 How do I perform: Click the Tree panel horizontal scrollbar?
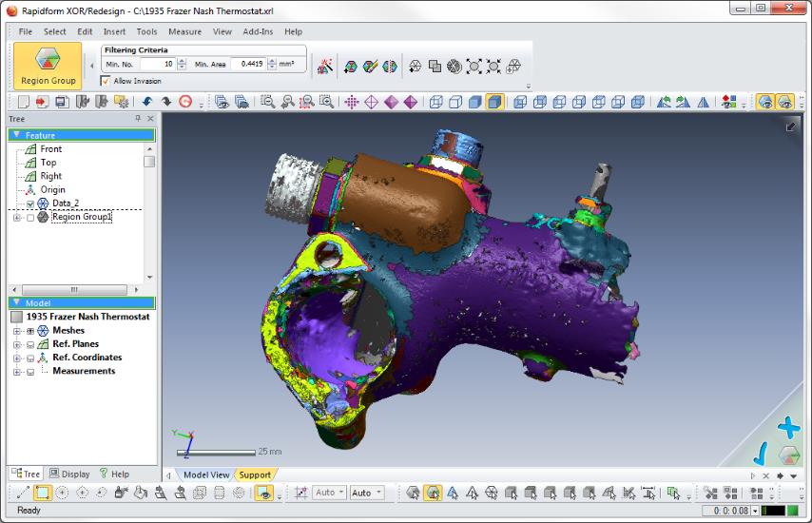[74, 289]
